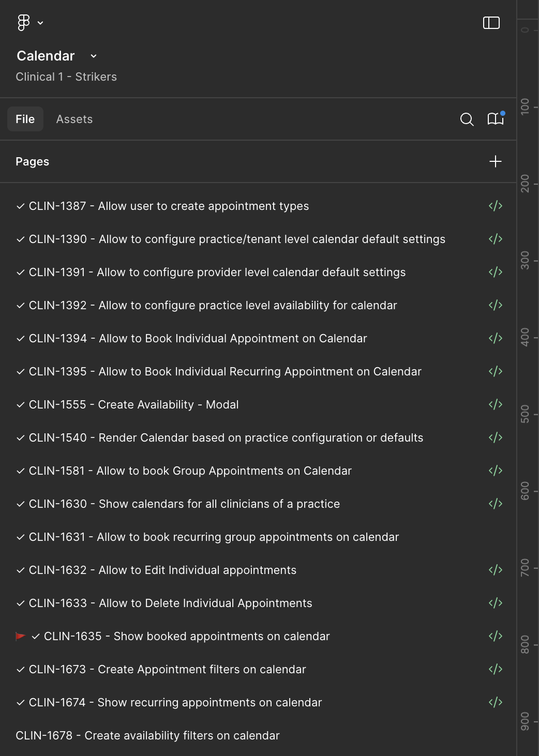The height and width of the screenshot is (756, 539).
Task: Open Clinical 1 - Strikers project link
Action: (66, 77)
